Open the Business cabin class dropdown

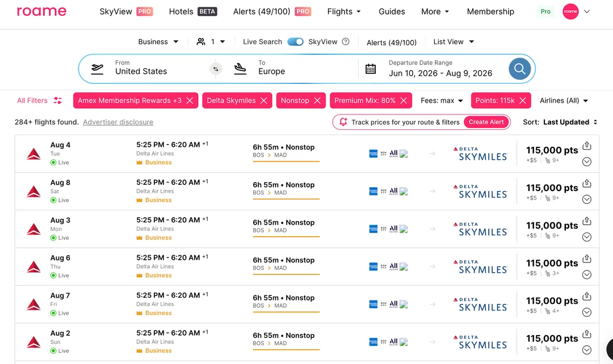click(x=158, y=41)
